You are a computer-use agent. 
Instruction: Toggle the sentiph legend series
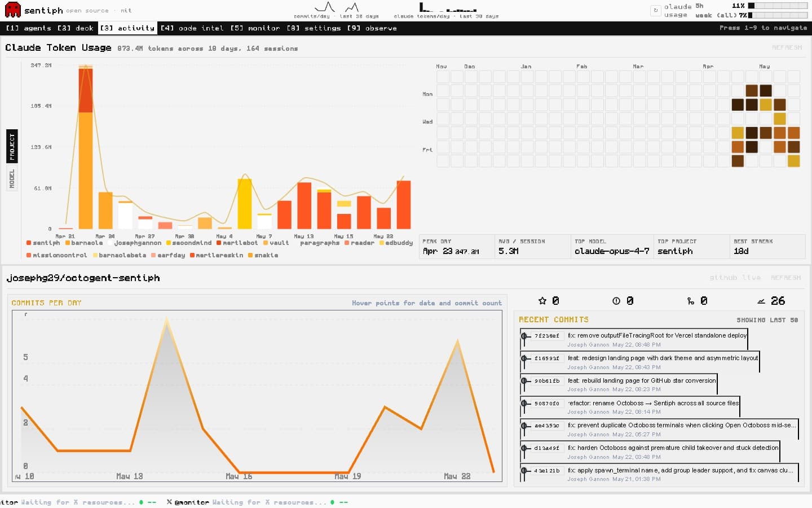point(43,243)
